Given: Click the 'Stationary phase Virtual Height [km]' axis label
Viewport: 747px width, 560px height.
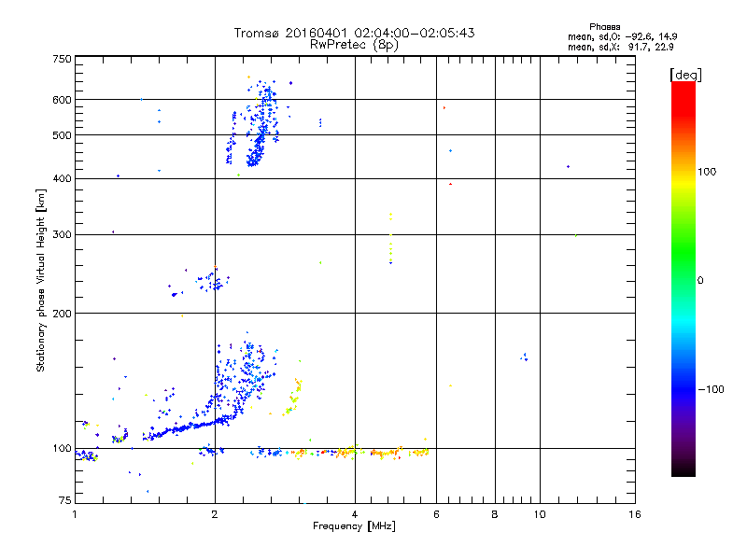Looking at the screenshot, I should (x=40, y=280).
